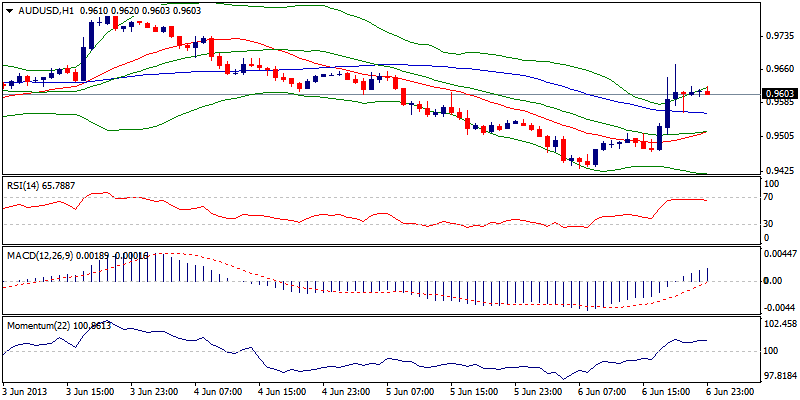Click the 3 Jun 2013 date label
This screenshot has width=800, height=400.
pyautogui.click(x=28, y=391)
